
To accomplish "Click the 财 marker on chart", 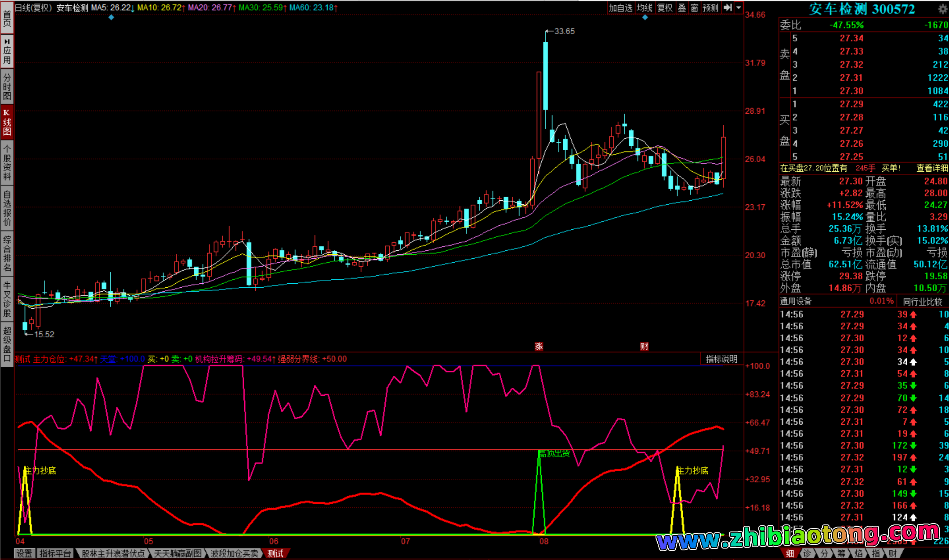I will click(644, 347).
